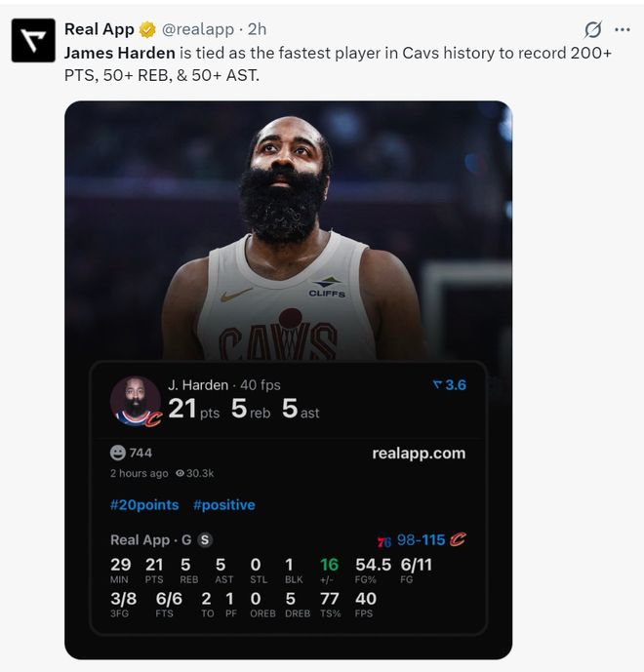This screenshot has width=644, height=672.
Task: Select the #positive hashtag
Action: click(224, 504)
